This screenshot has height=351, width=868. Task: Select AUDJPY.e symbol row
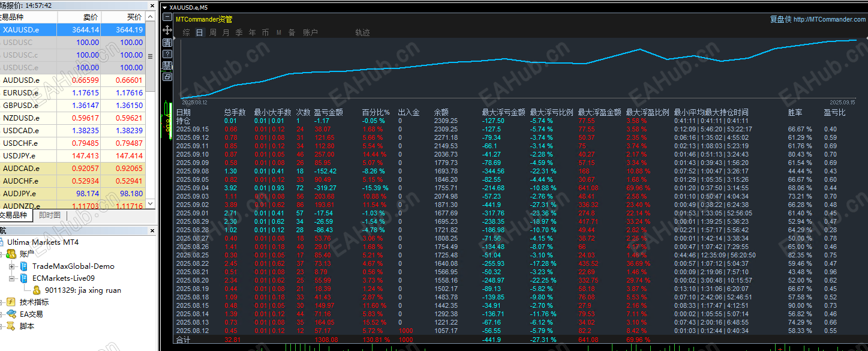[x=73, y=193]
